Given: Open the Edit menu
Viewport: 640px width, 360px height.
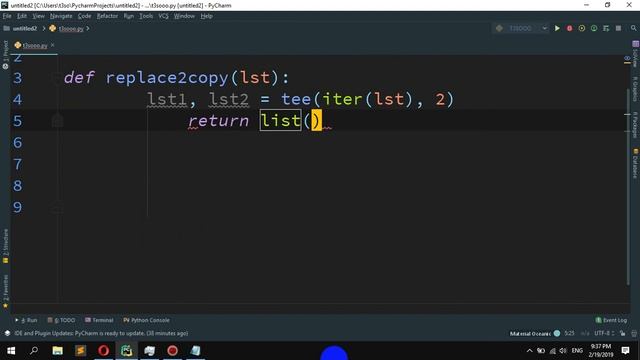Looking at the screenshot, I should coord(22,16).
